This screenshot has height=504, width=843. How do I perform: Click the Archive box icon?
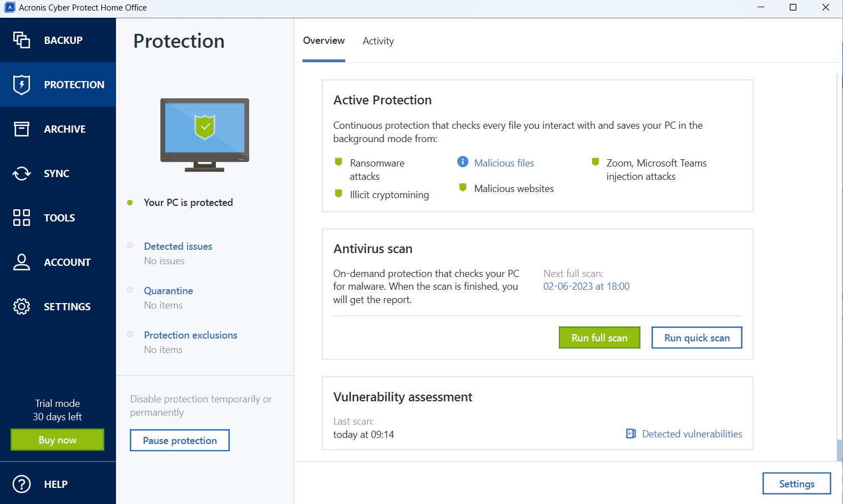tap(22, 129)
